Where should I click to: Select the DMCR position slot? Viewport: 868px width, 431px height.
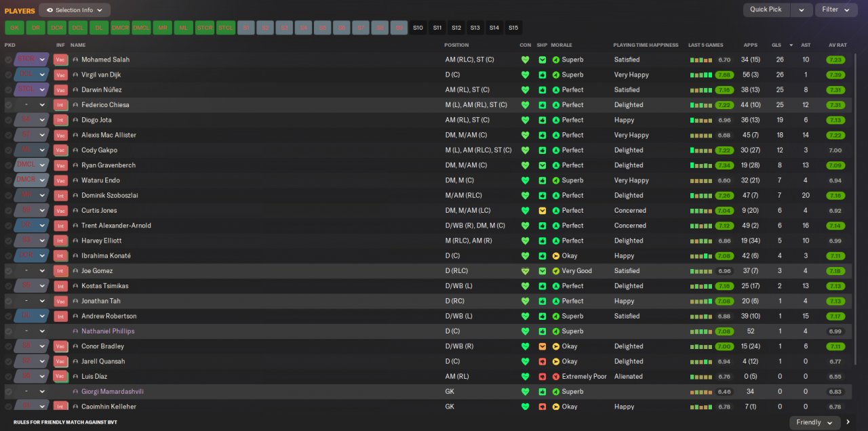coord(120,28)
